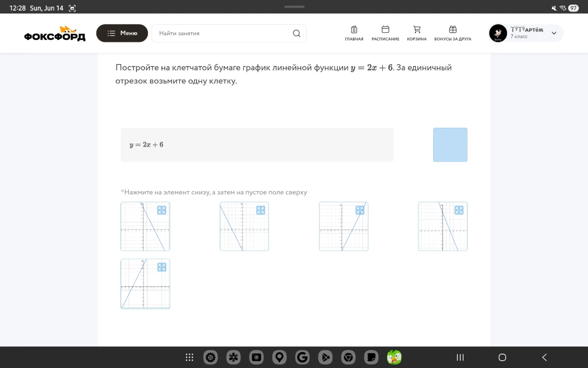Click the y = 2x + 6 card
The height and width of the screenshot is (368, 588).
(x=257, y=145)
